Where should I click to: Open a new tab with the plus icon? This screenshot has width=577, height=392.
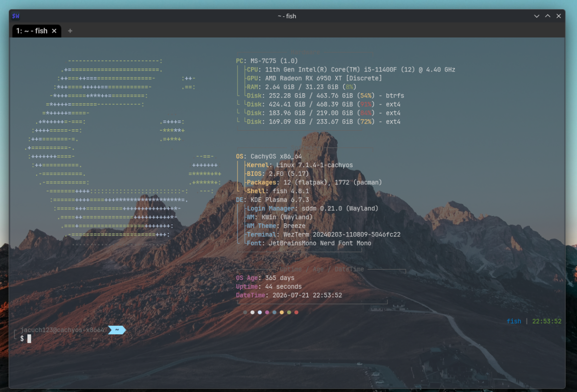click(x=70, y=31)
